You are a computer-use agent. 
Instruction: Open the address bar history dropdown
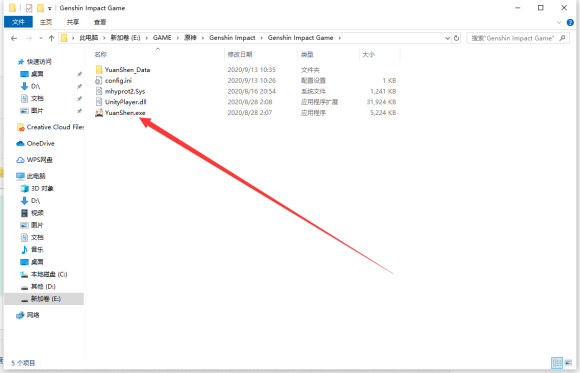[x=447, y=38]
